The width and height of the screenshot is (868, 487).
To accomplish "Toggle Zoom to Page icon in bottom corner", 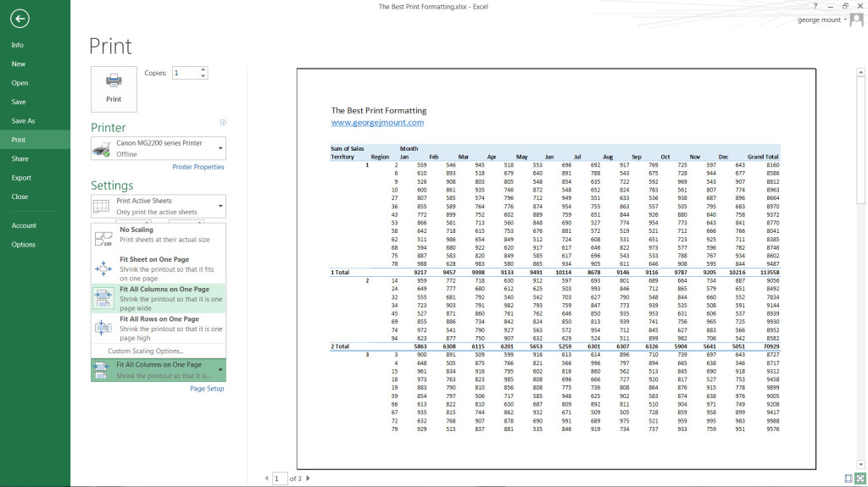I will [860, 479].
